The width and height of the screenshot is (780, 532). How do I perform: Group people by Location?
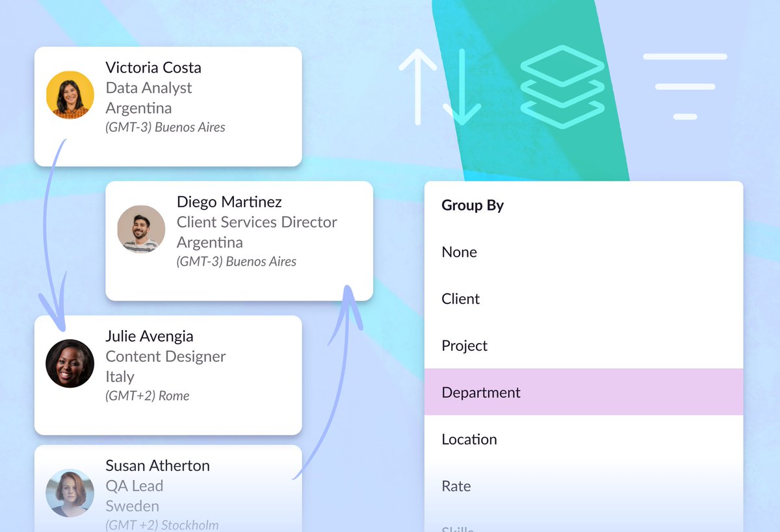[584, 439]
